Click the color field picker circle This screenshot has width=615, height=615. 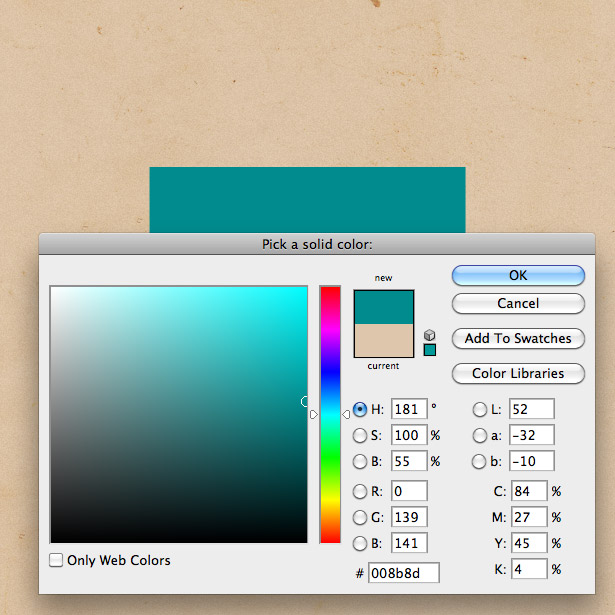[x=305, y=401]
